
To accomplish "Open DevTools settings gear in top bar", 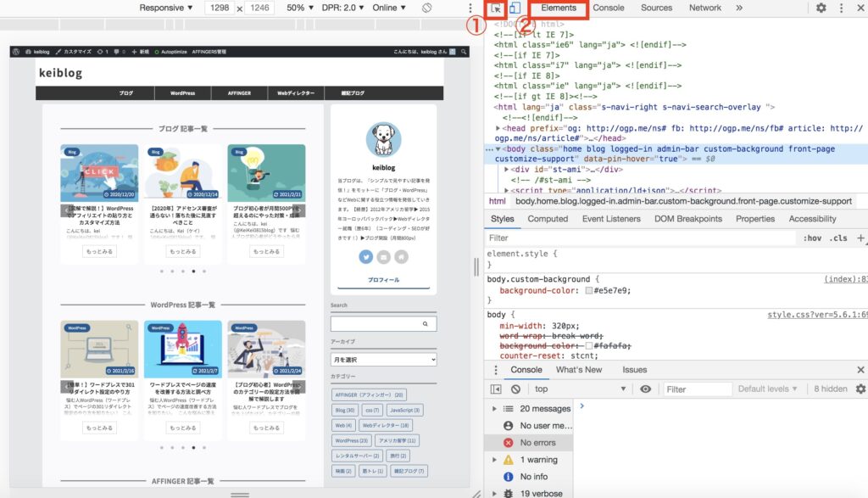I will [x=821, y=8].
